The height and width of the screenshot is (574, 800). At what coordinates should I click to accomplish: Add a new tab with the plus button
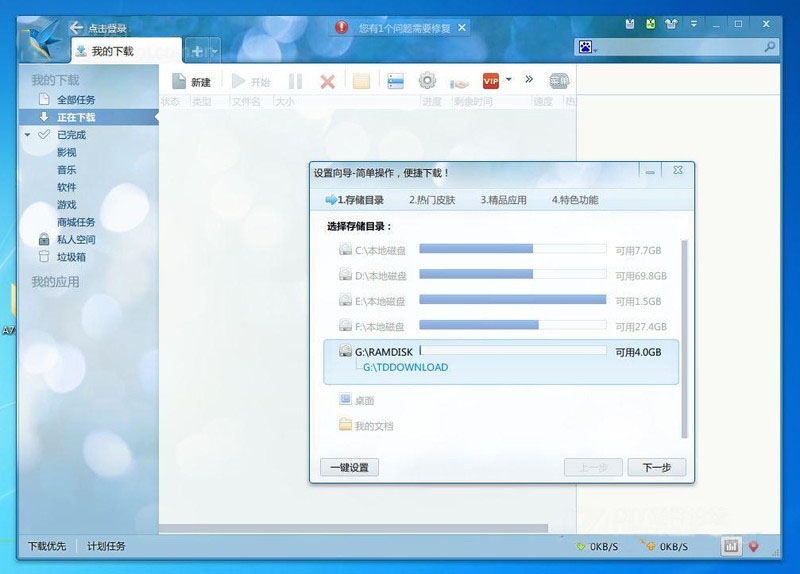click(x=197, y=51)
